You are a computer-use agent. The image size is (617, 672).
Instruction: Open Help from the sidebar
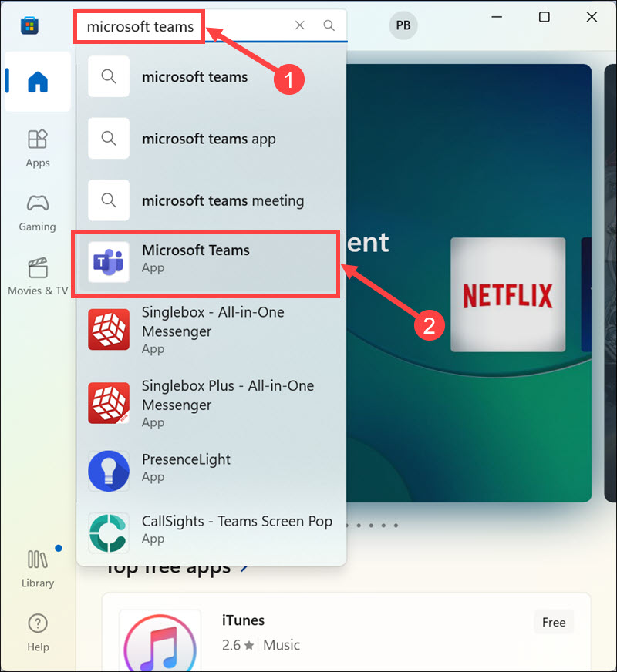(x=37, y=631)
